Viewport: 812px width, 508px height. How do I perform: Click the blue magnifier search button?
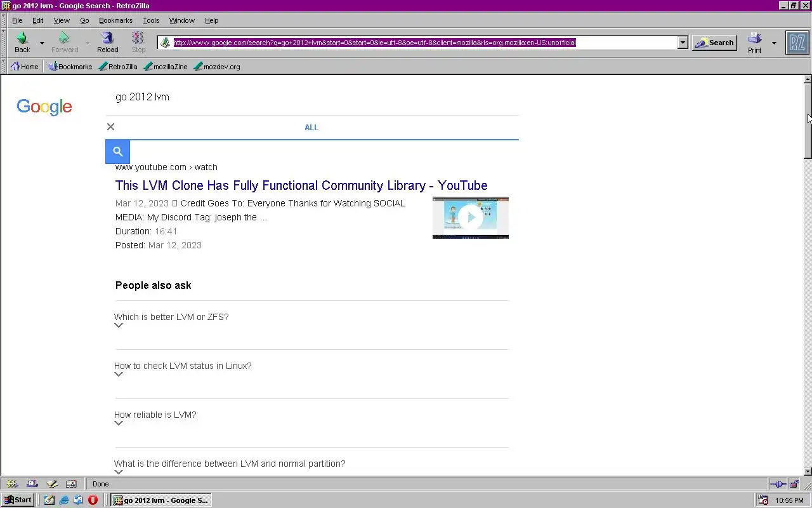coord(117,152)
